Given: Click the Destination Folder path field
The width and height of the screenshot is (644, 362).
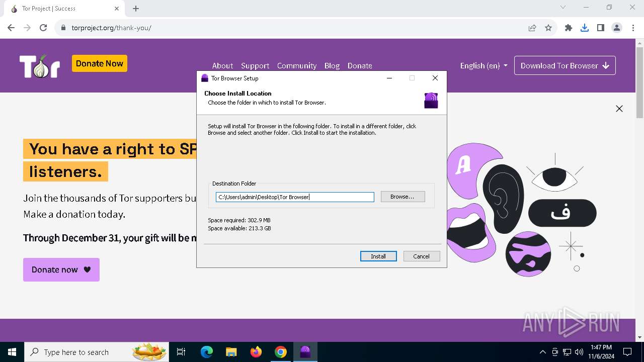Looking at the screenshot, I should (295, 197).
